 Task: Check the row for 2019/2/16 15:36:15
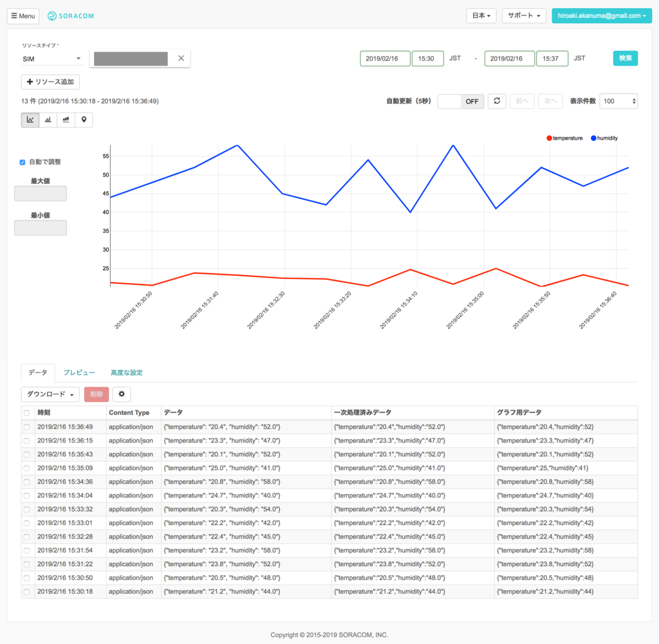pos(27,441)
